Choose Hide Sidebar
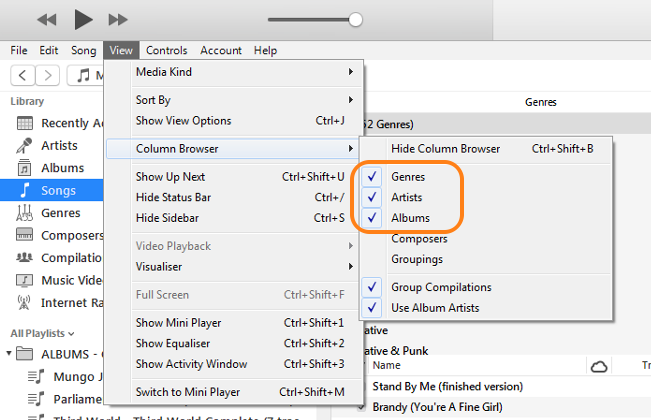Screen dimensions: 651x420 coord(234,218)
